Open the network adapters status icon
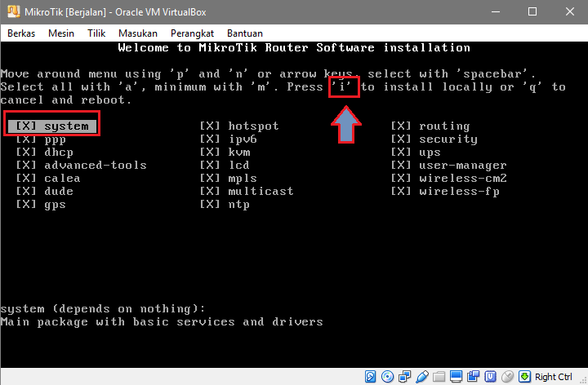 coord(404,376)
